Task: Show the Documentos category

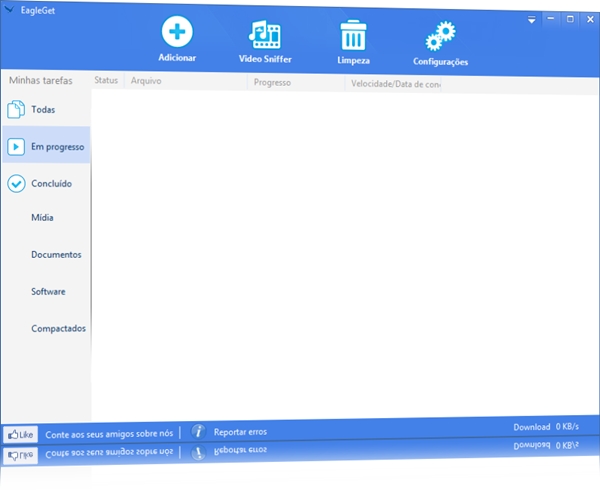Action: [56, 254]
